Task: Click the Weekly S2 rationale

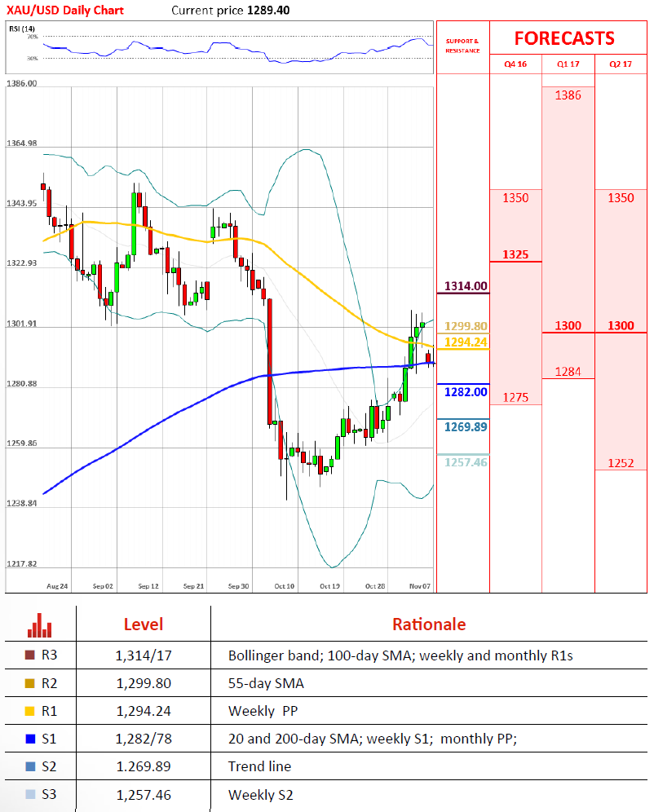Action: tap(260, 795)
